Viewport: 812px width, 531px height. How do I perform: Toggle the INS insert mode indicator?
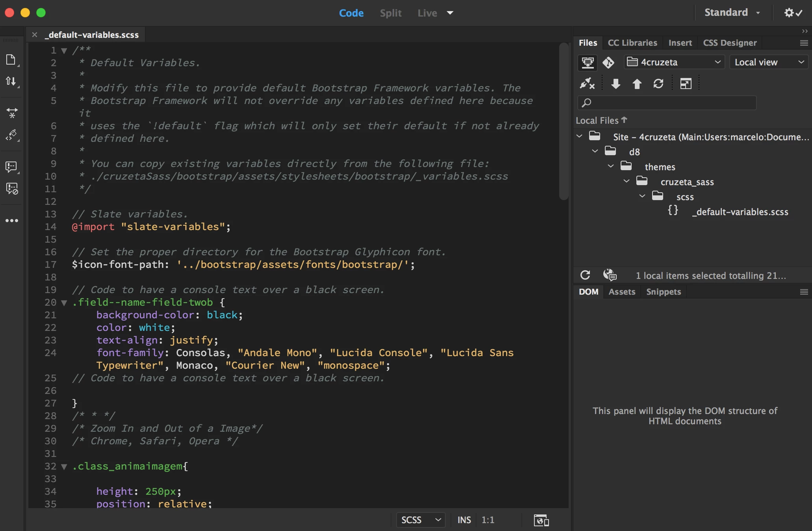tap(464, 520)
